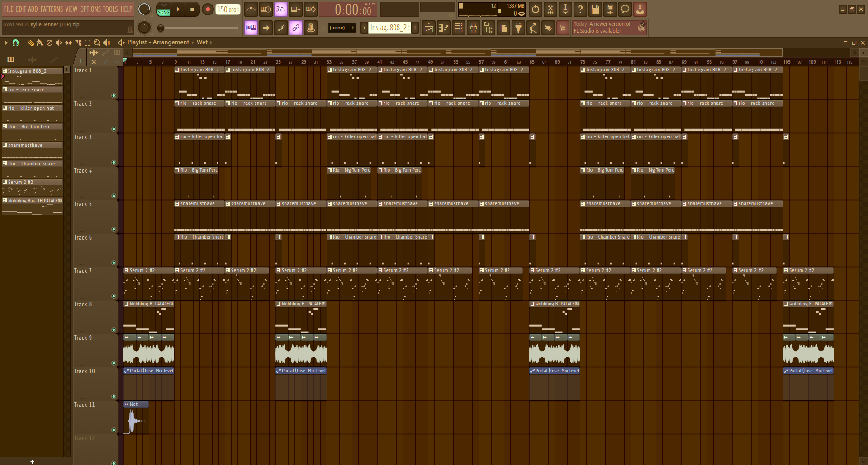Toggle typing keyboard to piano
Viewport: 868px width, 465px height.
[251, 28]
